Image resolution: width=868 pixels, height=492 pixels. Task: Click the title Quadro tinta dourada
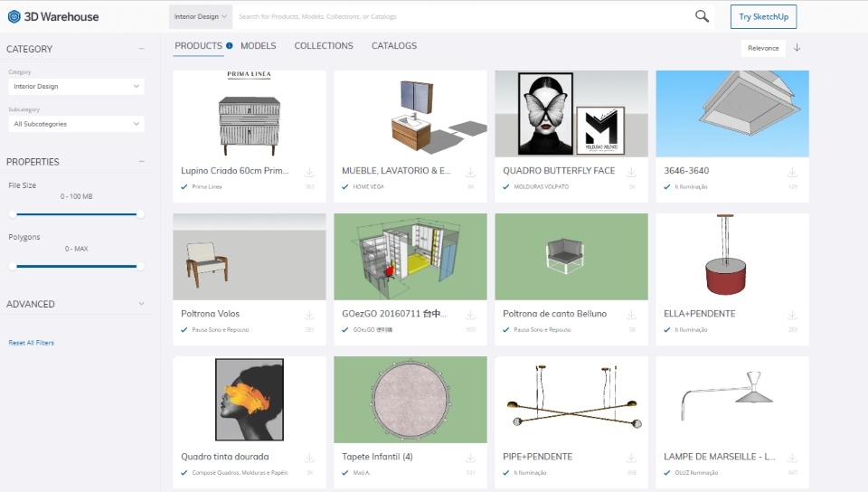coord(225,457)
